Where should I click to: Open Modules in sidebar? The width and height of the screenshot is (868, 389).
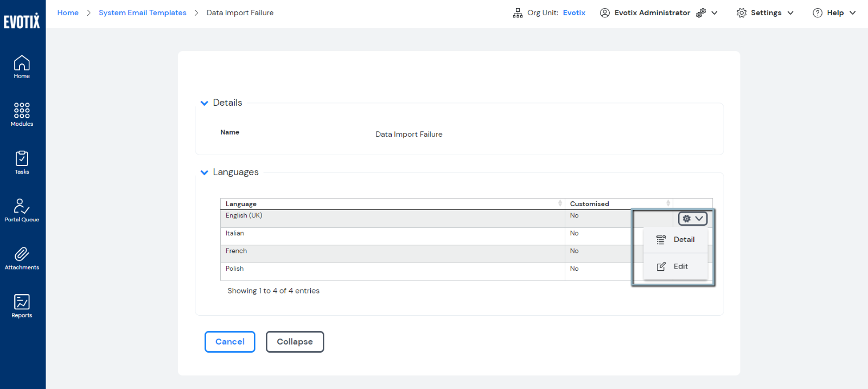pos(22,114)
